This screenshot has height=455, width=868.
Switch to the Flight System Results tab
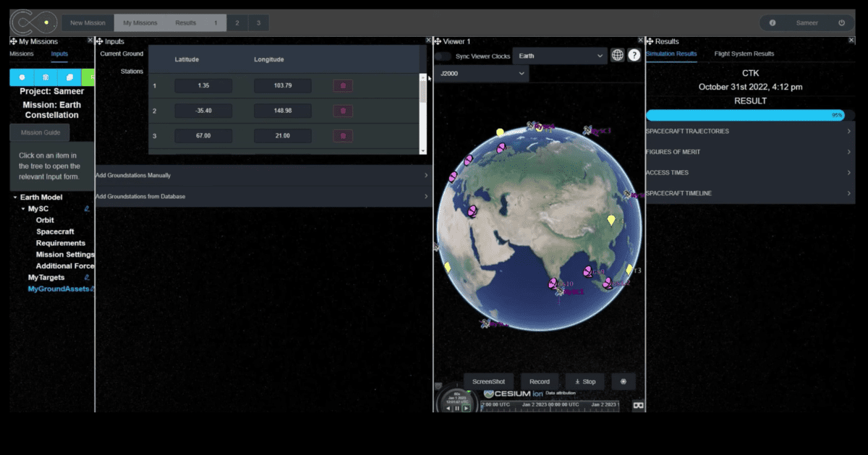[744, 54]
